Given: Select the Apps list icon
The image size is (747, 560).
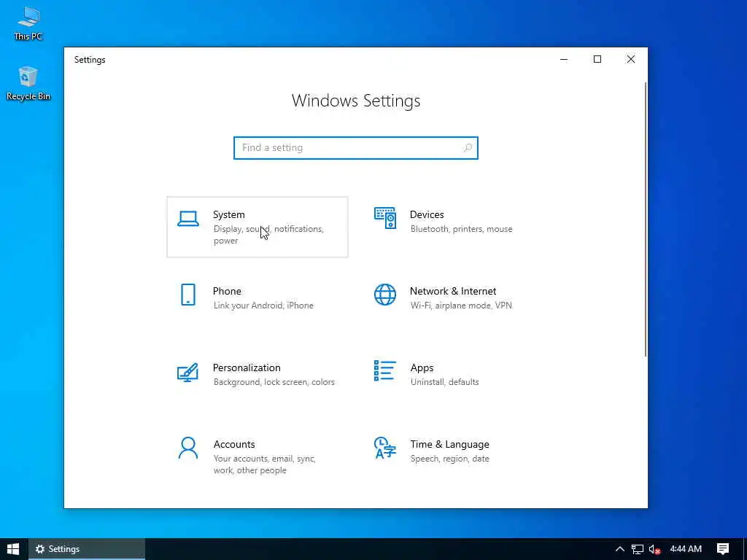Looking at the screenshot, I should [385, 371].
